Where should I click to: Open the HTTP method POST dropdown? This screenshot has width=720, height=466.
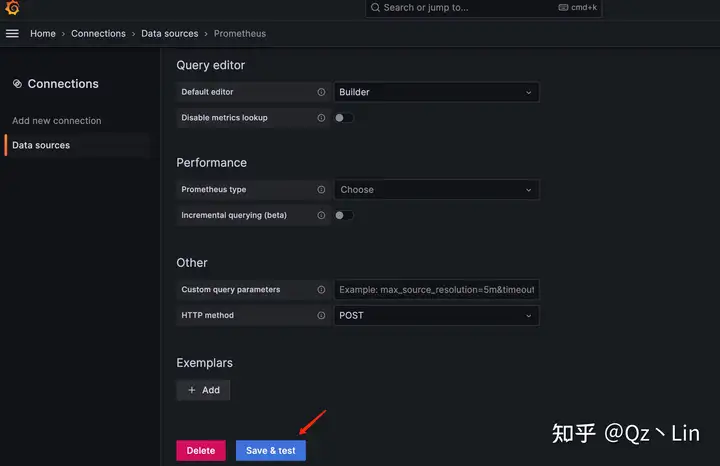pos(436,315)
